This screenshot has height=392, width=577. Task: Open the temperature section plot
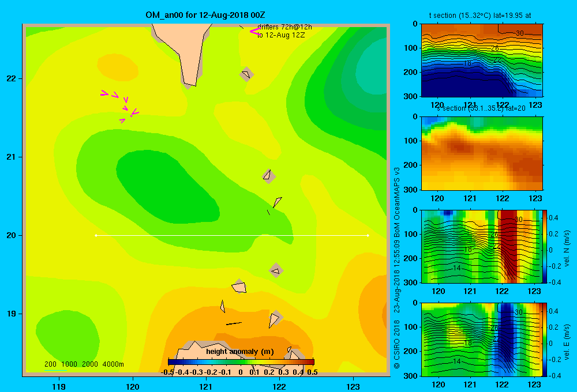click(x=482, y=61)
